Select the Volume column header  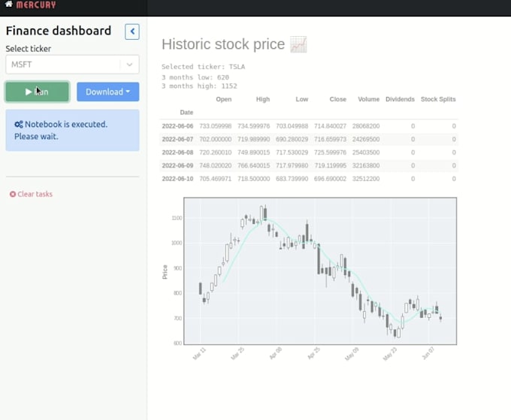(368, 99)
